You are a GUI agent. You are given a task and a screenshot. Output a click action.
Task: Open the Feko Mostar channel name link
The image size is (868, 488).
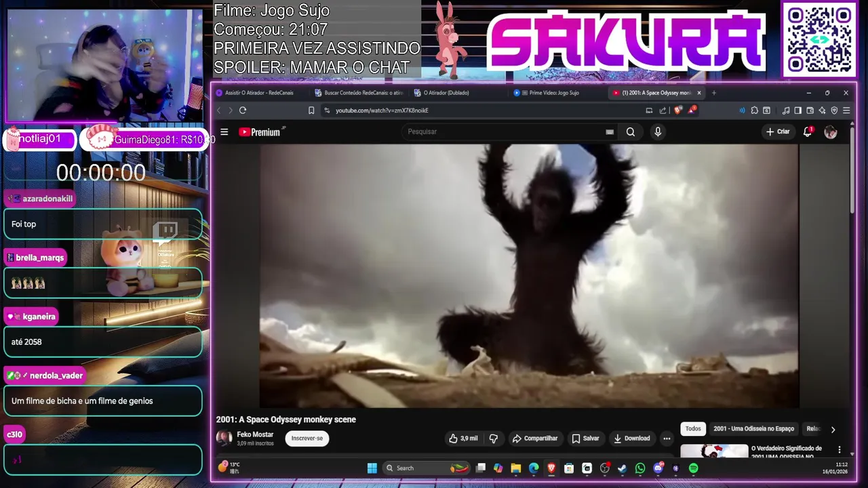255,434
